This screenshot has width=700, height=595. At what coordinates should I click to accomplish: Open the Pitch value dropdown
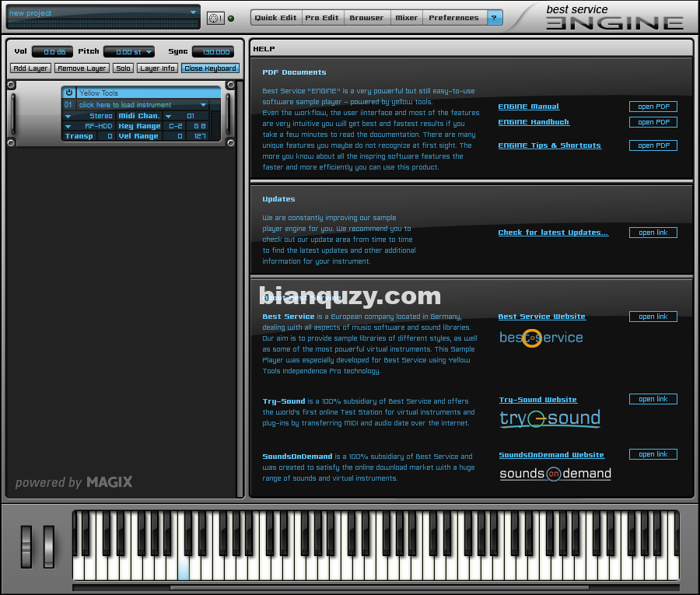tap(148, 52)
